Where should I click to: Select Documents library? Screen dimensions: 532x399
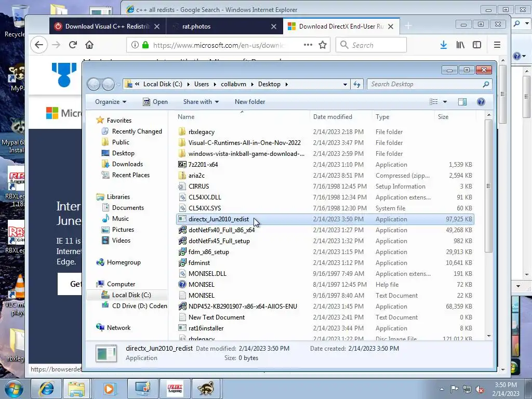123,208
